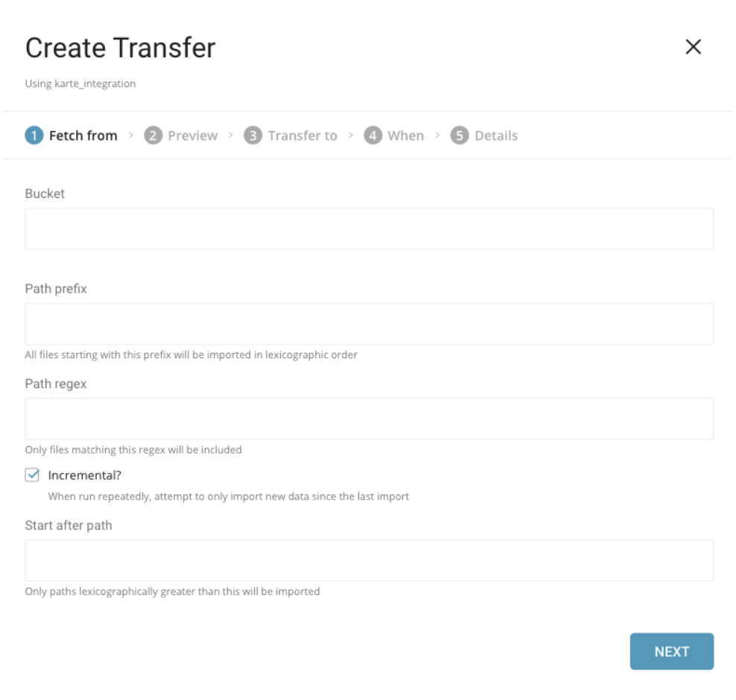Jump to the When step label
736x700 pixels.
pyautogui.click(x=405, y=136)
